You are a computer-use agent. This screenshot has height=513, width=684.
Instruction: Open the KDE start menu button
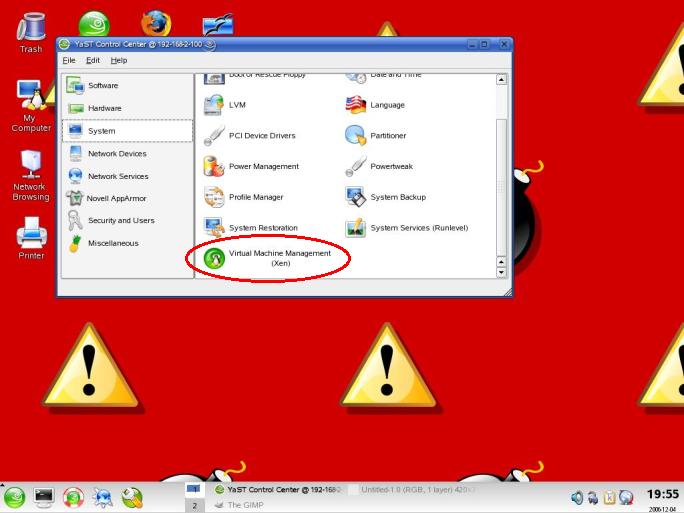pyautogui.click(x=14, y=497)
